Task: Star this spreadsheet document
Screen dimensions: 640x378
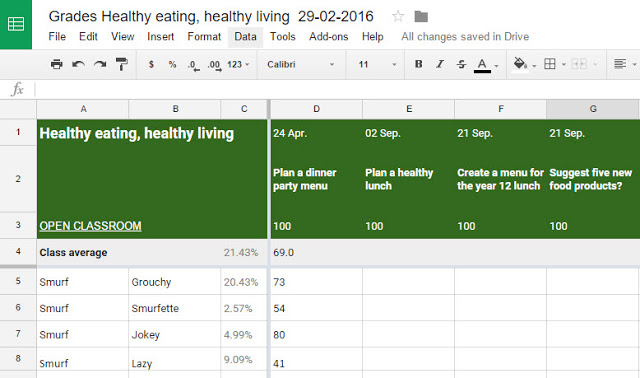Action: (x=398, y=16)
